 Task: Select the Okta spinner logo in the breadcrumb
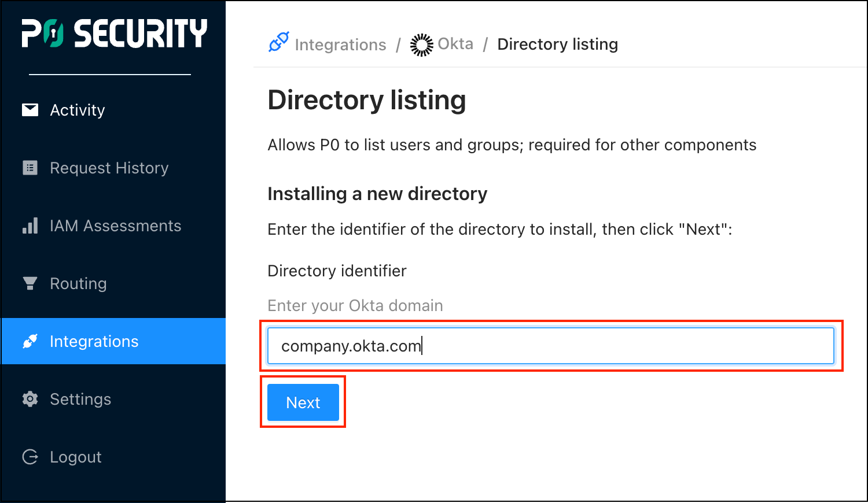(x=421, y=45)
